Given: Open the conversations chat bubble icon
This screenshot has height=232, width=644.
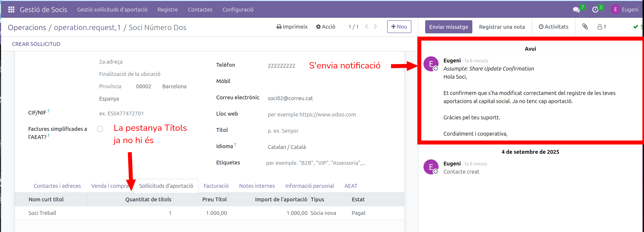Looking at the screenshot, I should pos(576,10).
